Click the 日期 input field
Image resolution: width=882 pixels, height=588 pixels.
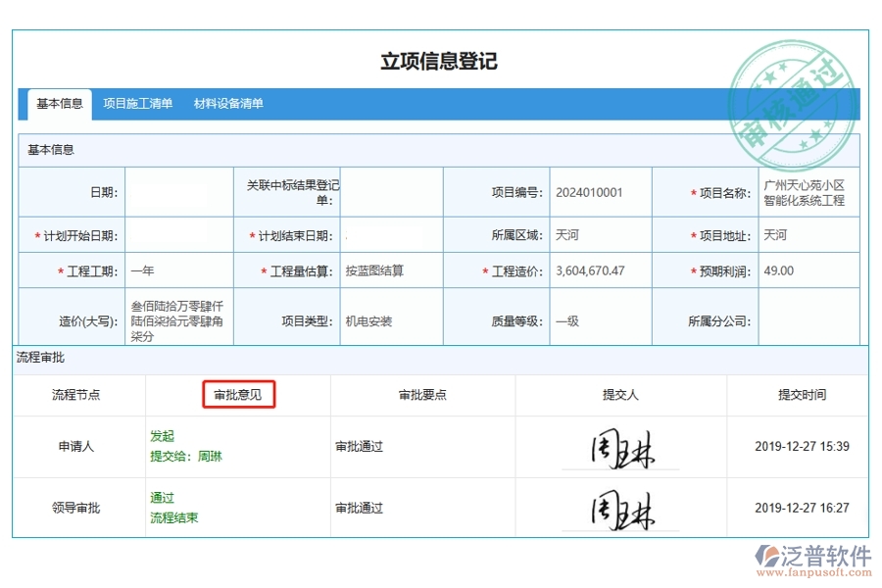[x=178, y=191]
